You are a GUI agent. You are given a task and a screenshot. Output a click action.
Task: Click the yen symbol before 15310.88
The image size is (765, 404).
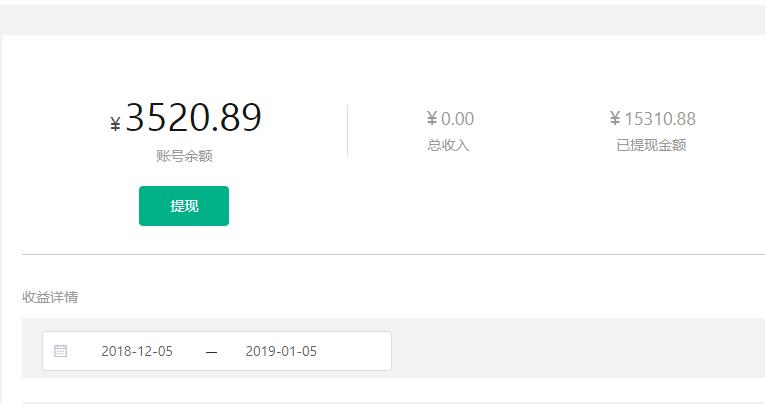[x=615, y=120]
